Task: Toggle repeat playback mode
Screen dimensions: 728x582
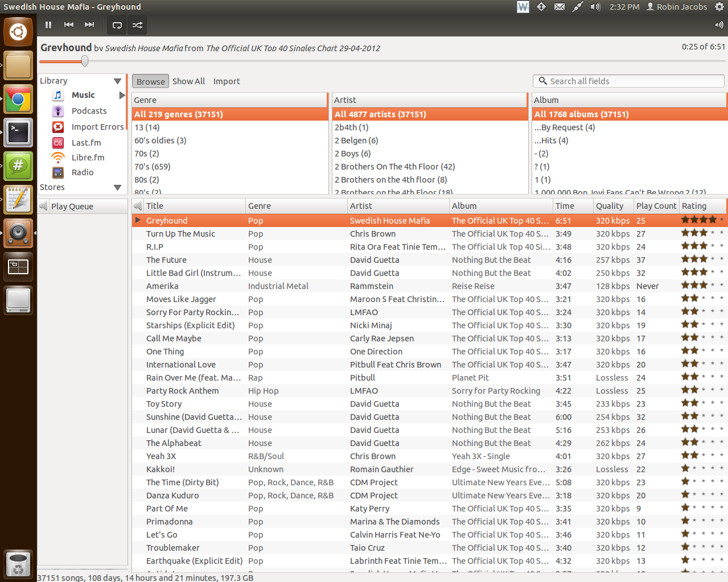Action: [x=117, y=25]
